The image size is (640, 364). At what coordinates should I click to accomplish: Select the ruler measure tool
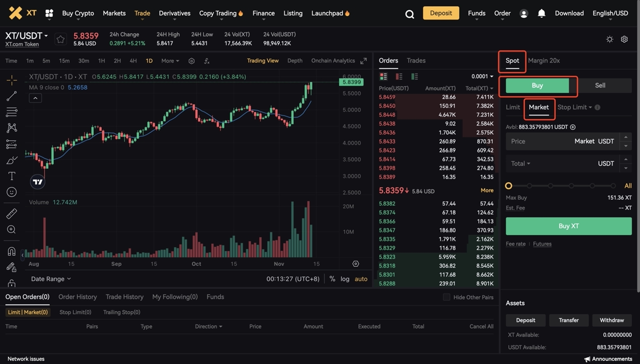click(x=12, y=214)
